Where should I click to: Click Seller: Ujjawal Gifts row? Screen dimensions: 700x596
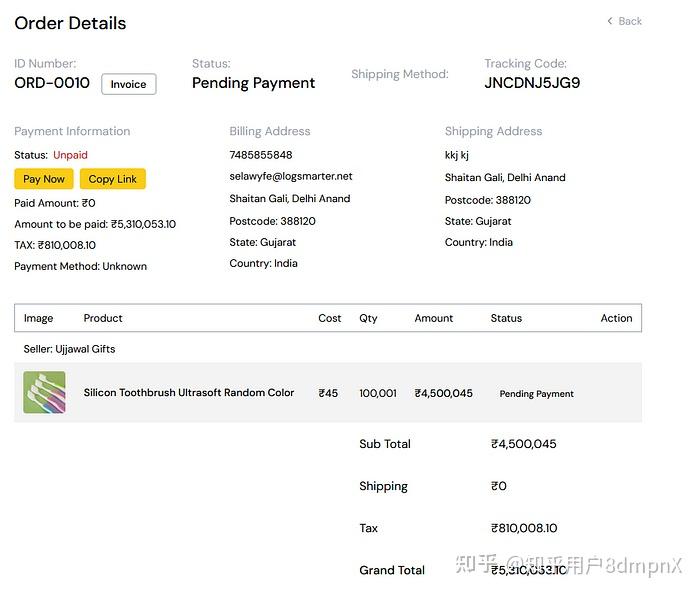(x=69, y=349)
